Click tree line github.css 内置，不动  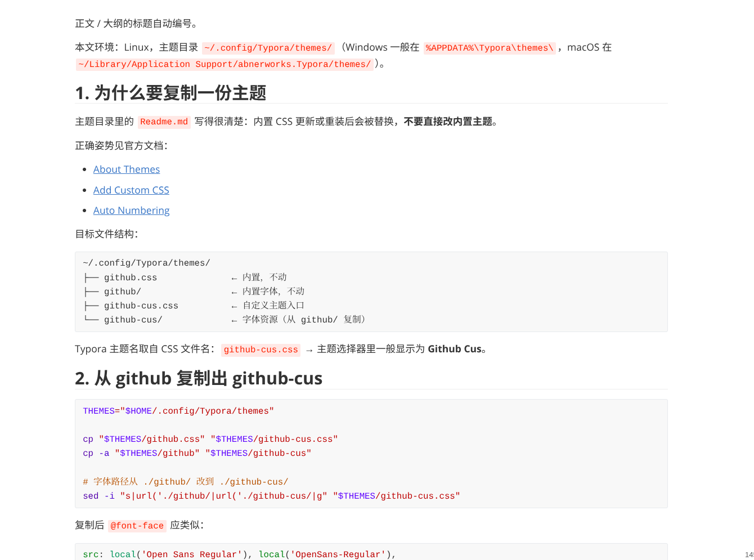pos(185,277)
